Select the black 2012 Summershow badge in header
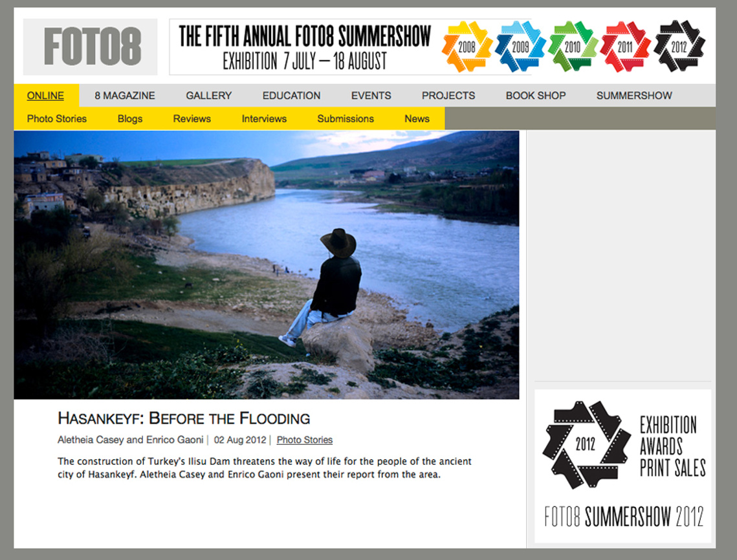 (679, 47)
